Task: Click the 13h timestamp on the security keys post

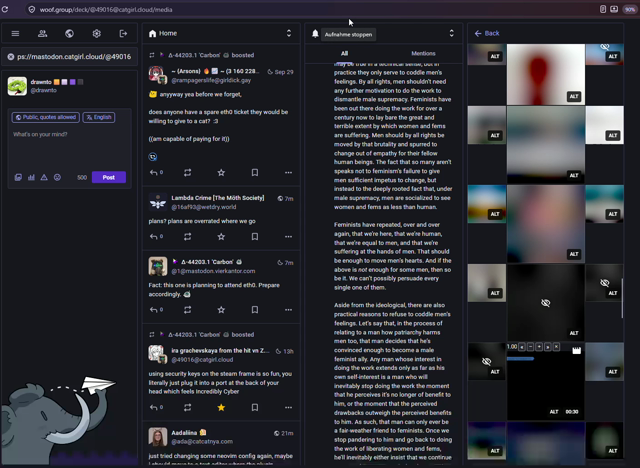Action: 288,351
